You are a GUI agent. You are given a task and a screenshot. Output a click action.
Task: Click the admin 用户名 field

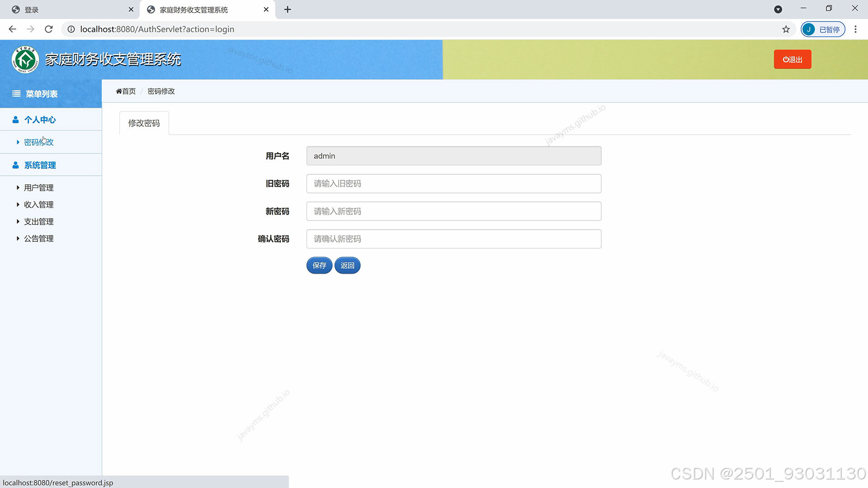tap(453, 156)
